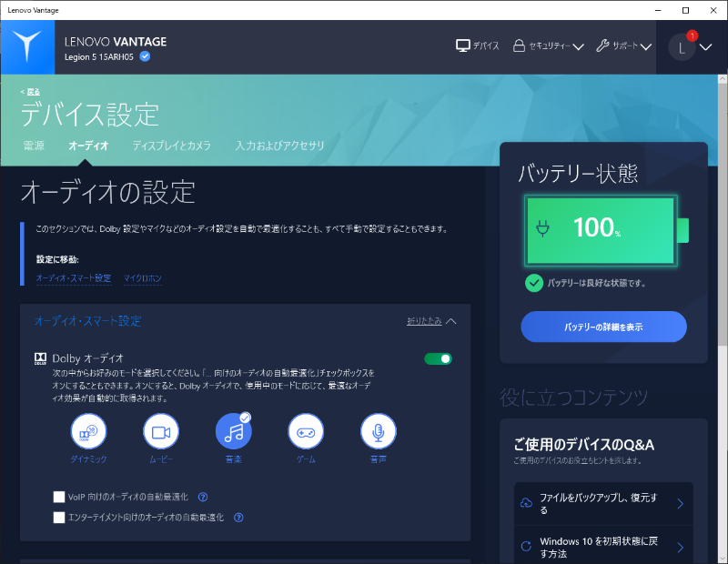Screen dimensions: 728x564
Task: Select the ダイナミック Dolby audio mode
Action: click(x=88, y=435)
